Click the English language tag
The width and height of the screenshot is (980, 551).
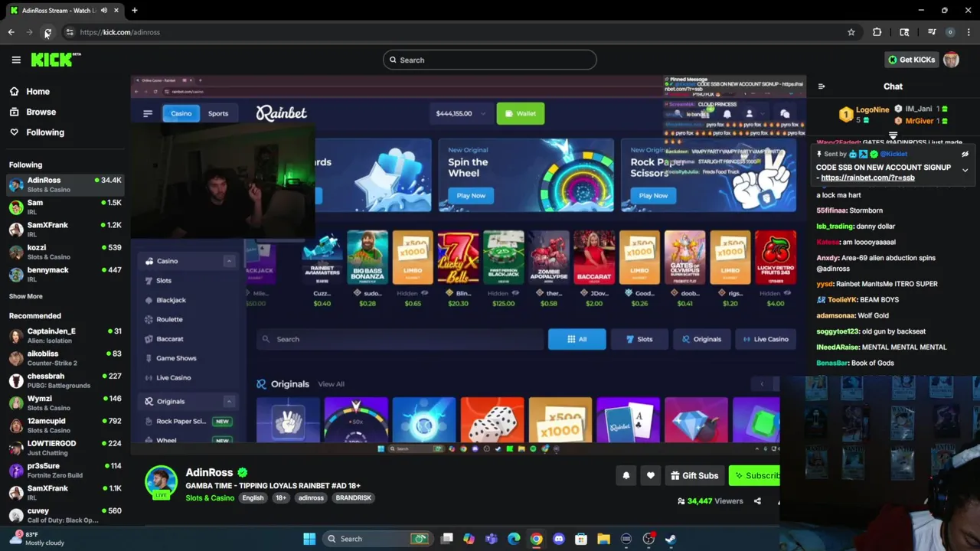[x=253, y=498]
